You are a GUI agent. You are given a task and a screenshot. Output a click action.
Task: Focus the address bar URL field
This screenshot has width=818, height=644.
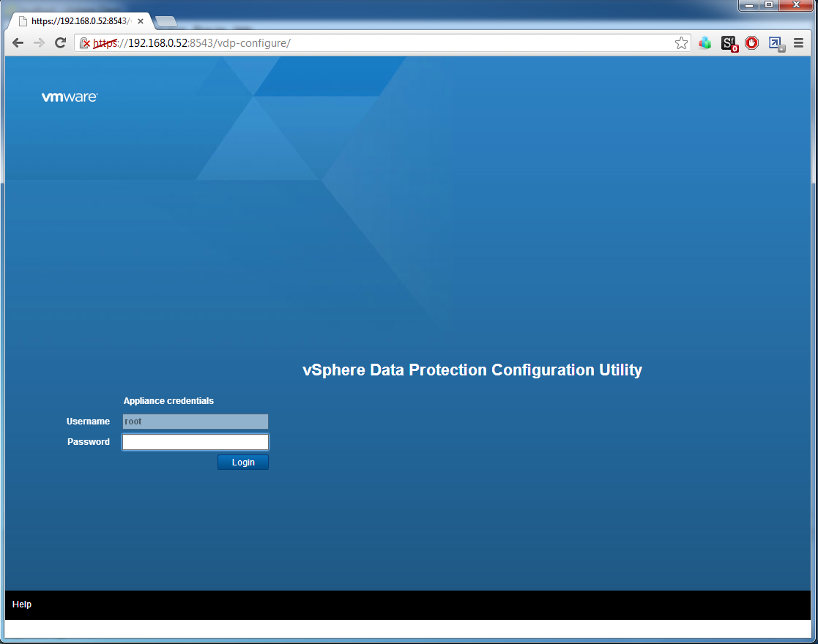(384, 43)
